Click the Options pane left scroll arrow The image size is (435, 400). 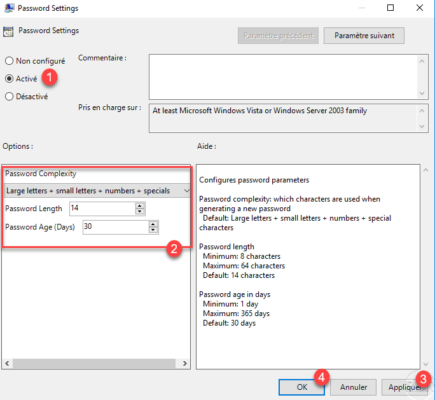[7, 363]
